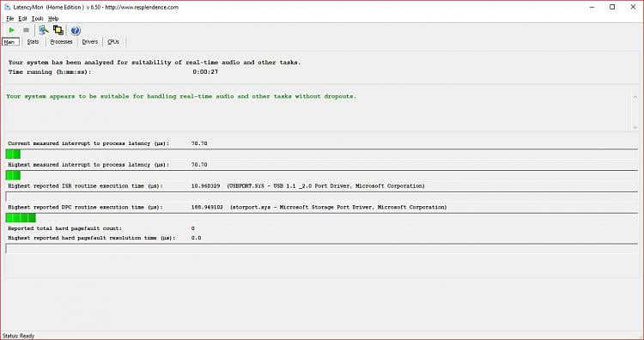644x340 pixels.
Task: Maximize the LatencyMon window
Action: click(x=612, y=7)
